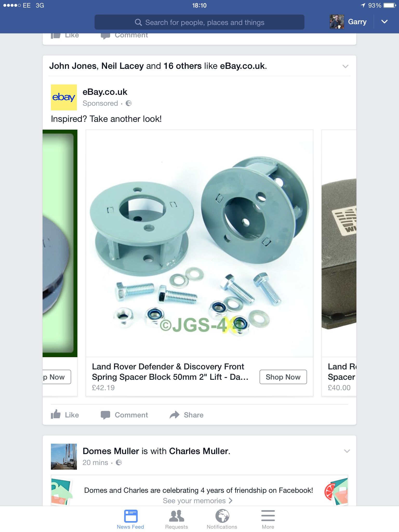Open Garry's profile picture

337,22
